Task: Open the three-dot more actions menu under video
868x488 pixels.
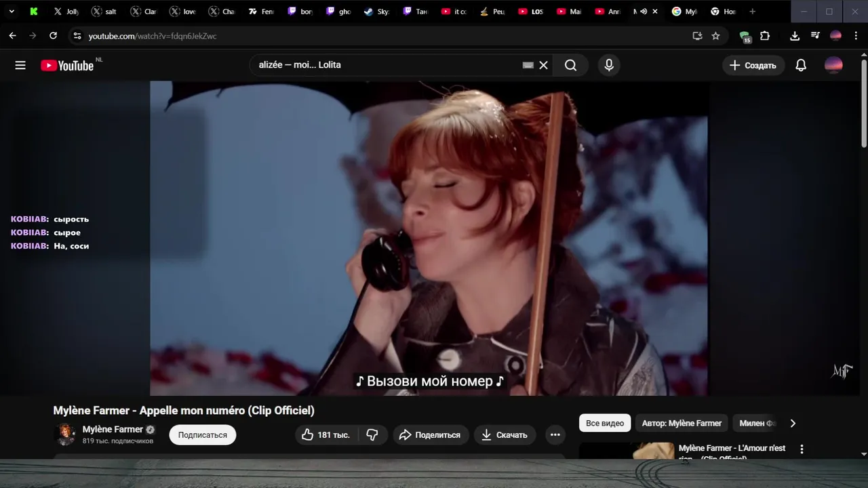Action: point(555,435)
